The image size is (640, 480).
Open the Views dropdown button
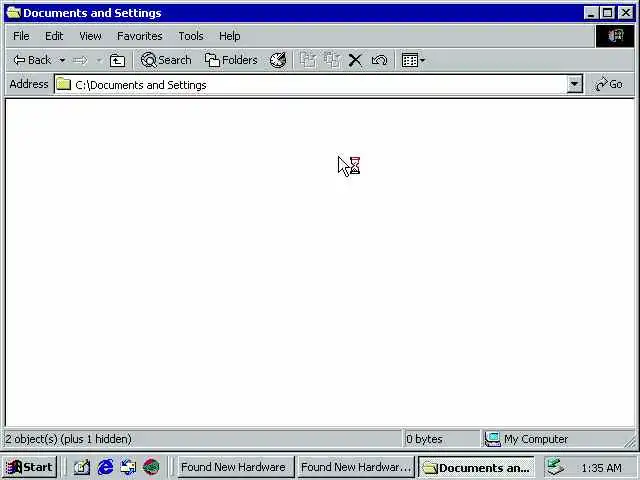click(x=413, y=60)
